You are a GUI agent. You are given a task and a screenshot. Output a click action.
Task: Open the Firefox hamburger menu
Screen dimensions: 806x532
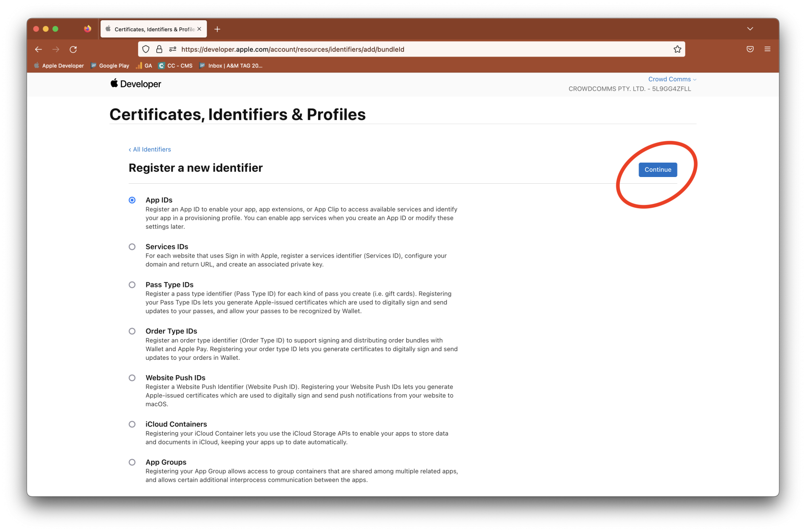pyautogui.click(x=767, y=49)
